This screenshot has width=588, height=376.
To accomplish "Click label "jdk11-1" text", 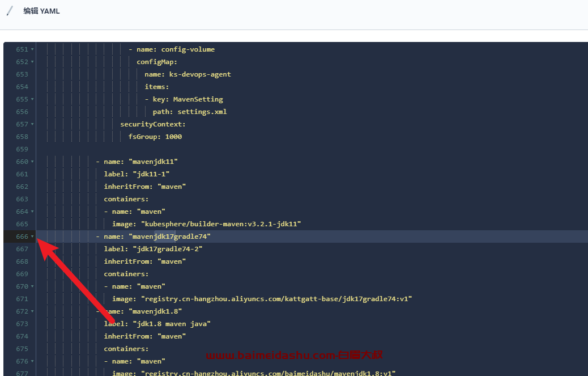I will (x=137, y=174).
